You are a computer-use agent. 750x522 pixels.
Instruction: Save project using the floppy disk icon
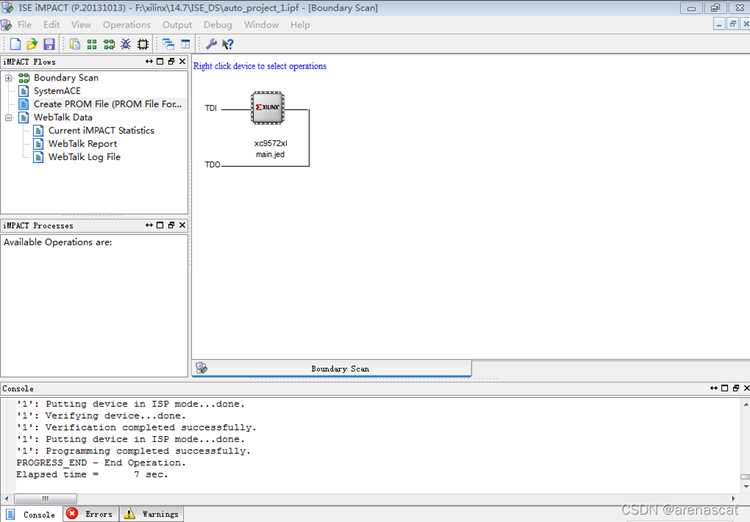tap(49, 44)
